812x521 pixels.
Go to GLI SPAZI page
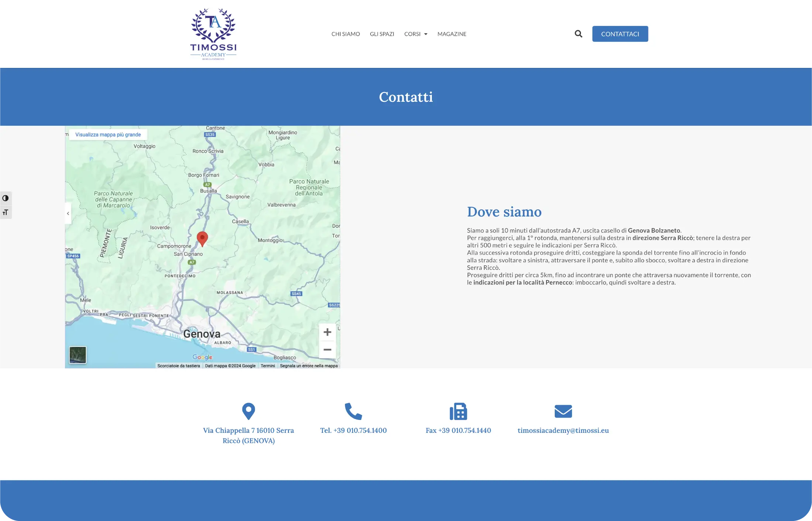coord(382,34)
